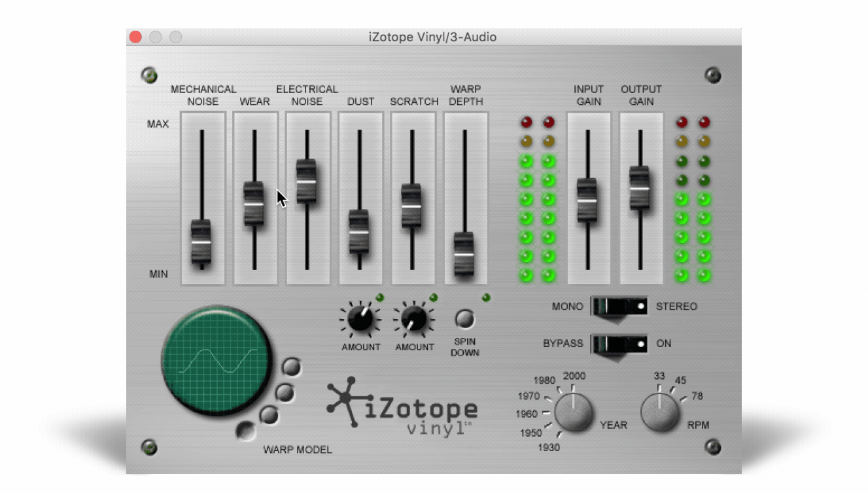The image size is (868, 493).
Task: Click the STEREO label
Action: click(676, 306)
